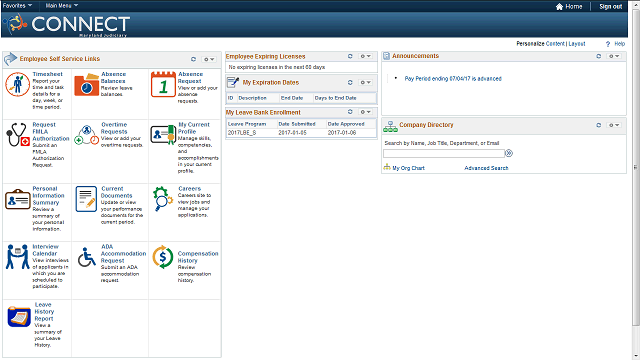The image size is (640, 360).
Task: Open the Timesheet icon tile
Action: [17, 84]
